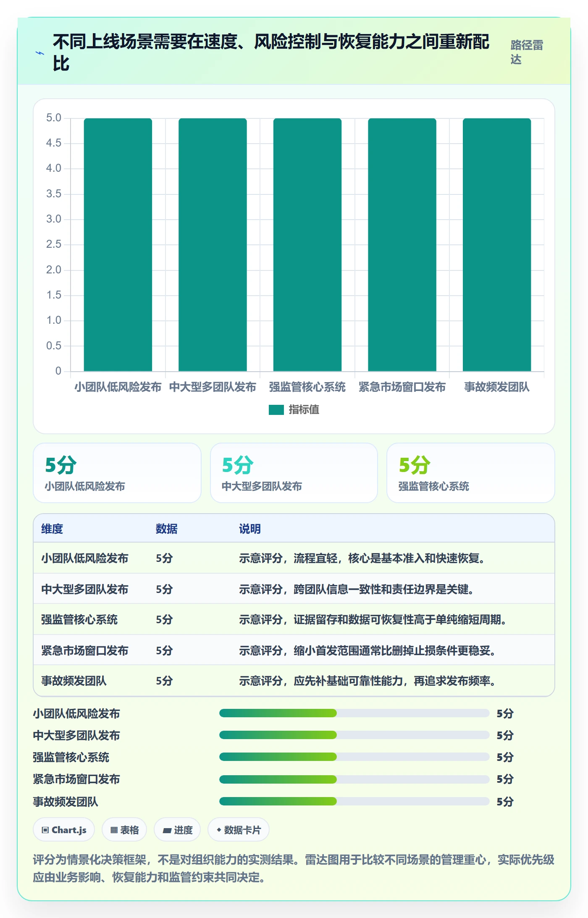The width and height of the screenshot is (588, 918).
Task: Select the chart bar above 紧急市场窗口发布
Action: click(402, 245)
